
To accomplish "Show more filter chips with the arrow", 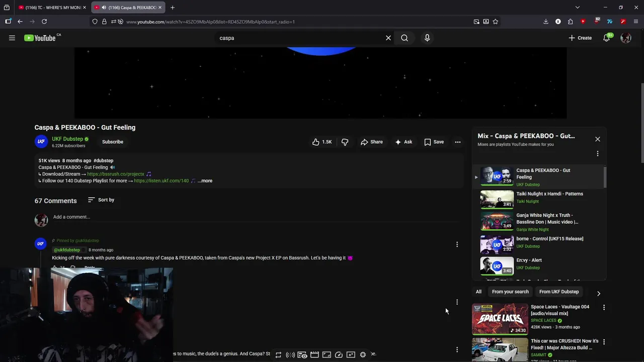I will point(598,293).
